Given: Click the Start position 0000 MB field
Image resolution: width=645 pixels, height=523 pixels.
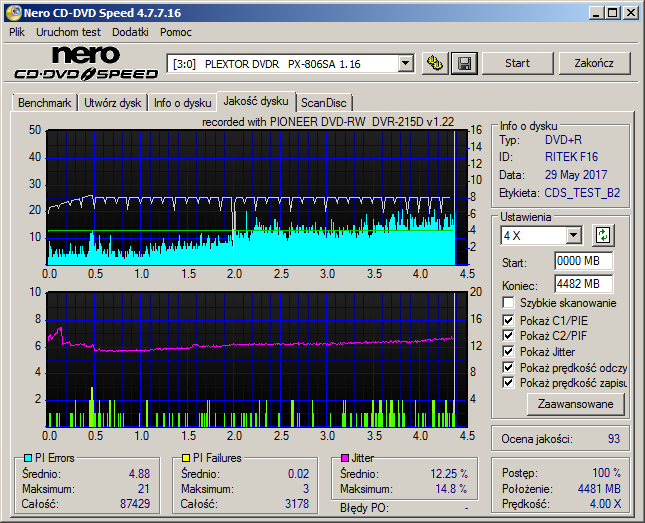Looking at the screenshot, I should (x=583, y=261).
